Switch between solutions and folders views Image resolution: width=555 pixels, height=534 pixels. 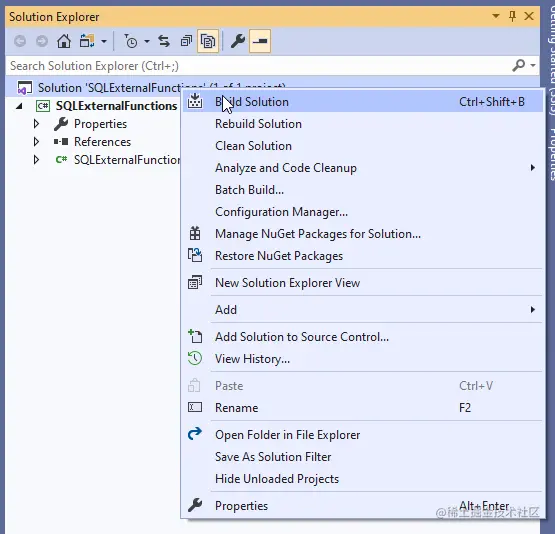coord(87,41)
